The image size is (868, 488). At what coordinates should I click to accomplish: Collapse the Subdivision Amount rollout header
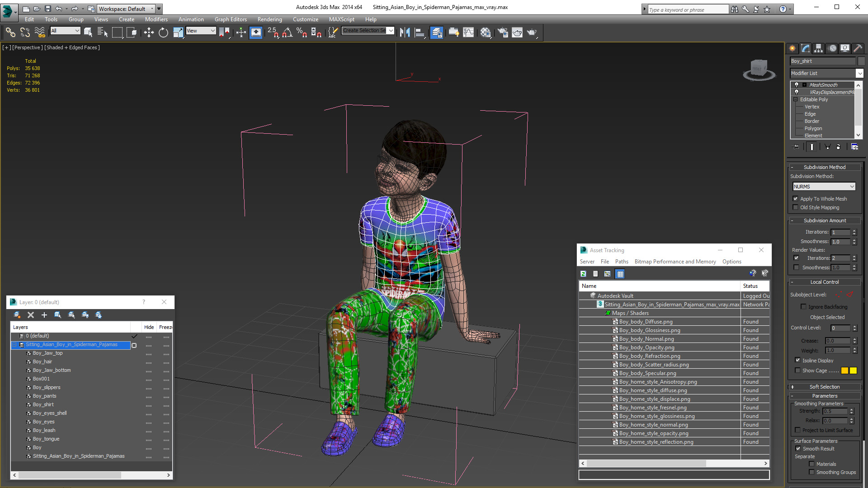825,221
